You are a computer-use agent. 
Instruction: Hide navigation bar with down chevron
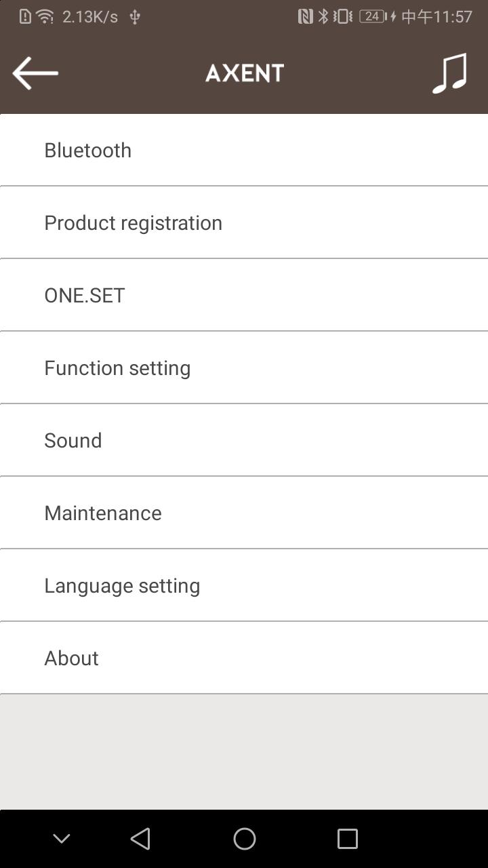[x=62, y=839]
